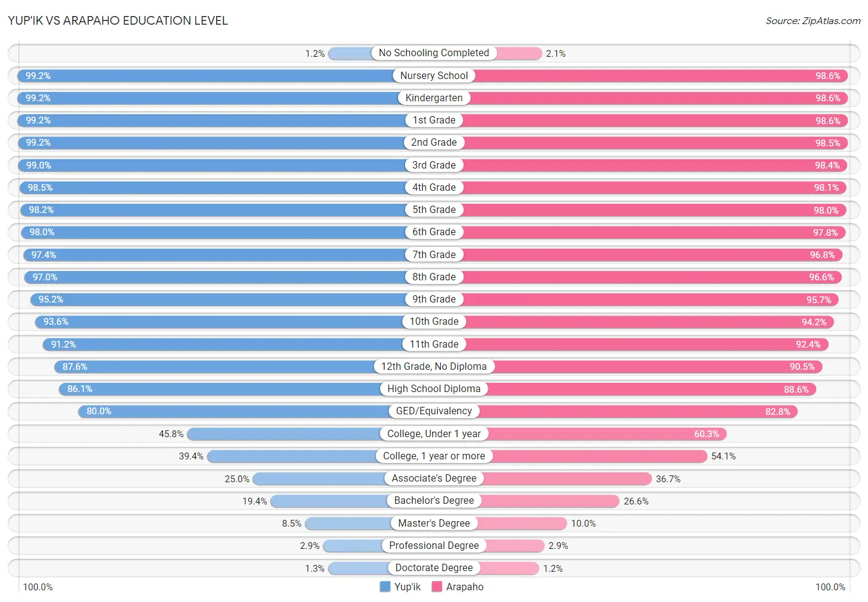
Task: Click the GED/Equivalency category label
Action: pyautogui.click(x=434, y=411)
